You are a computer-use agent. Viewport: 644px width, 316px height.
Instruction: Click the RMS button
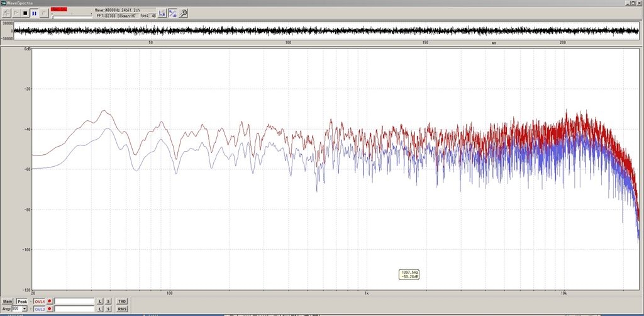122,309
